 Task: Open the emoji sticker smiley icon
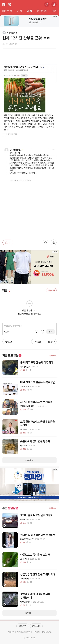click(42, 332)
